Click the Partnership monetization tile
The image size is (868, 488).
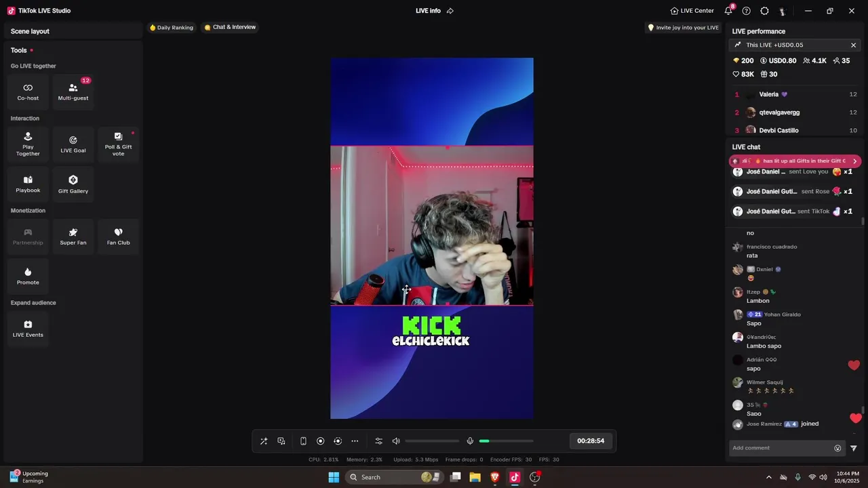[x=28, y=237]
